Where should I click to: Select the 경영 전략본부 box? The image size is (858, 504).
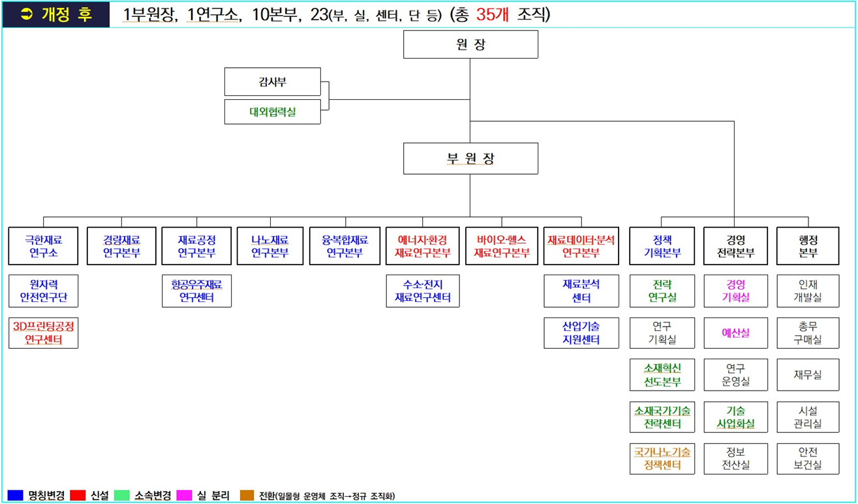735,246
